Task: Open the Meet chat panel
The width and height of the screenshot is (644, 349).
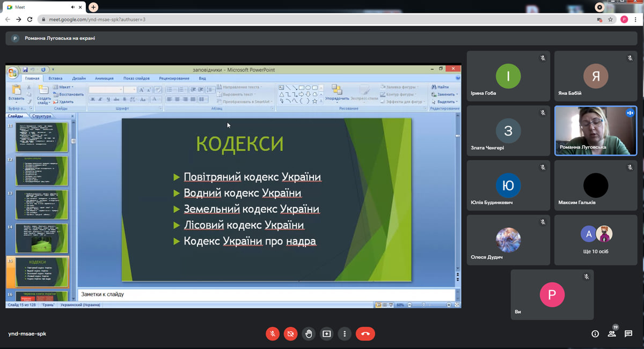Action: coord(628,333)
